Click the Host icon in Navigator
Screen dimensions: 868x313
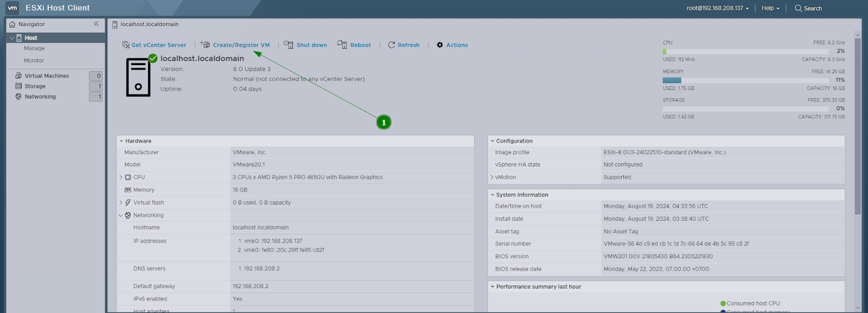pyautogui.click(x=19, y=38)
